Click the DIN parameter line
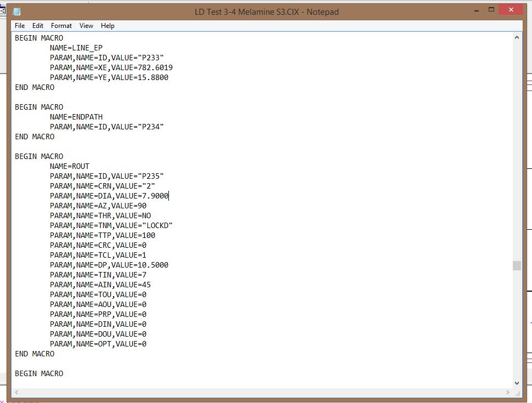 98,324
